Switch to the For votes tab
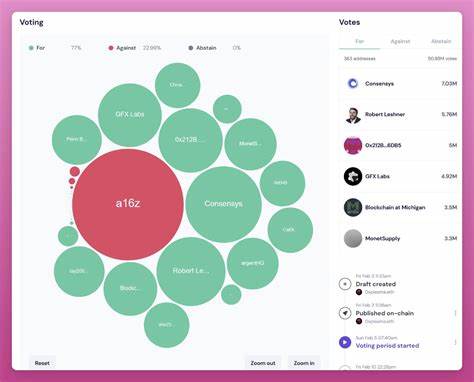Viewport: 474px width, 382px height. tap(359, 41)
